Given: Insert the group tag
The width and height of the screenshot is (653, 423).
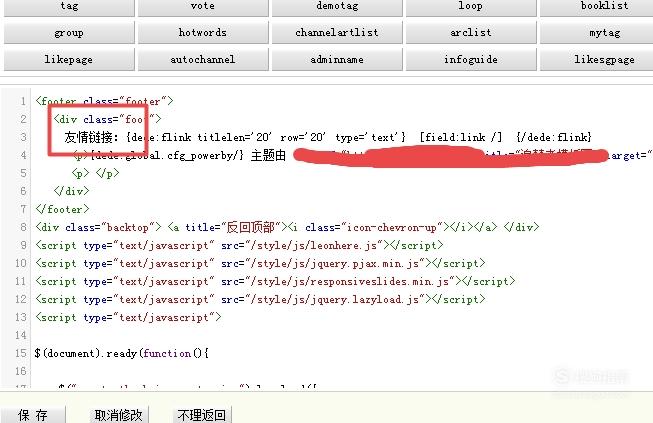Looking at the screenshot, I should 69,32.
